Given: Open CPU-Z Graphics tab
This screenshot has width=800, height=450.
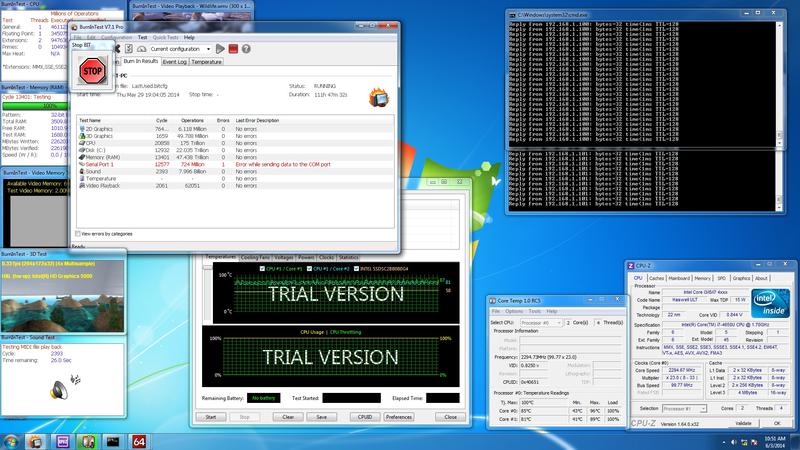Looking at the screenshot, I should [x=741, y=279].
